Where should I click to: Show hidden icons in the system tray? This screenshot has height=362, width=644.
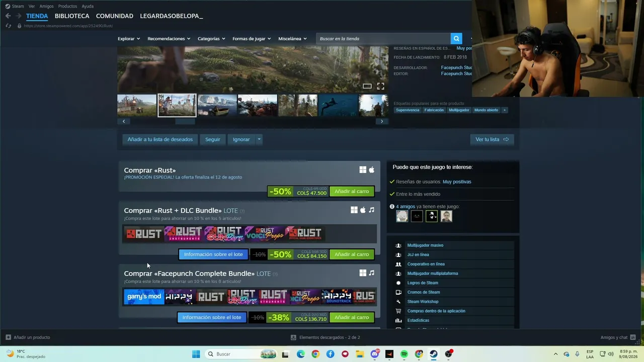point(555,354)
